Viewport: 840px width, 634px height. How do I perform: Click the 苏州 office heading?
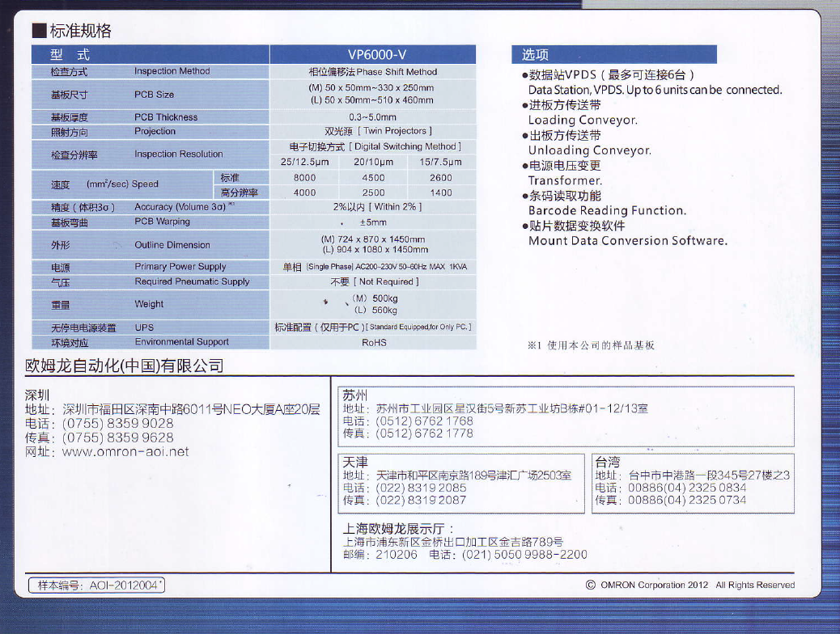click(x=355, y=395)
